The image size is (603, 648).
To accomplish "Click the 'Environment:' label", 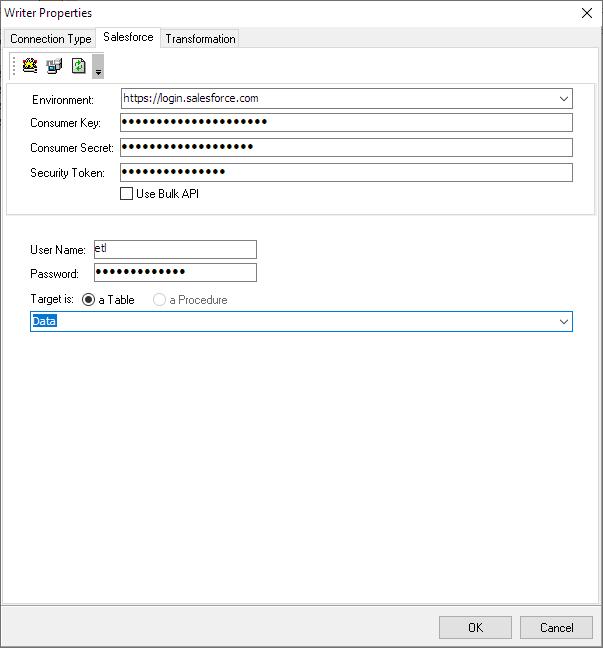I will pyautogui.click(x=63, y=100).
